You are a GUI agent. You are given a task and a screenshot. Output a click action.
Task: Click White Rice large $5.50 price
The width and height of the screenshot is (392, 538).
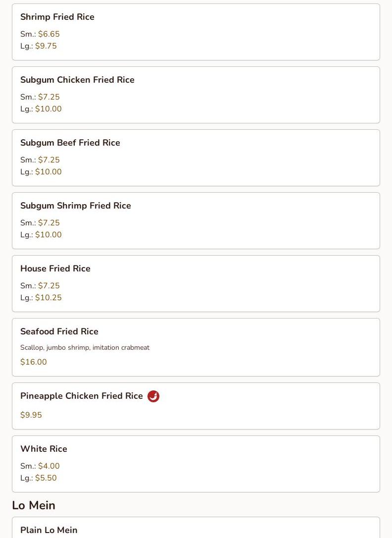click(x=46, y=478)
